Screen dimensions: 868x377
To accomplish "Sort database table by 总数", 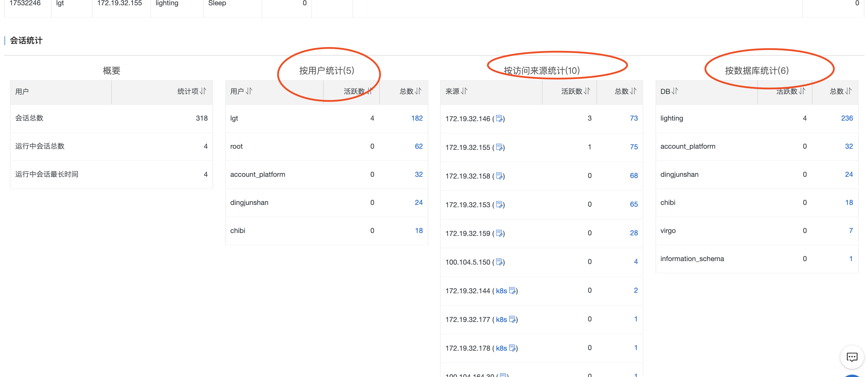I will (848, 91).
